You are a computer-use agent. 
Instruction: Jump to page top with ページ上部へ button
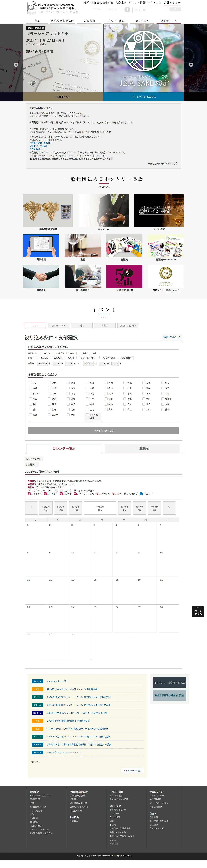(198, 612)
